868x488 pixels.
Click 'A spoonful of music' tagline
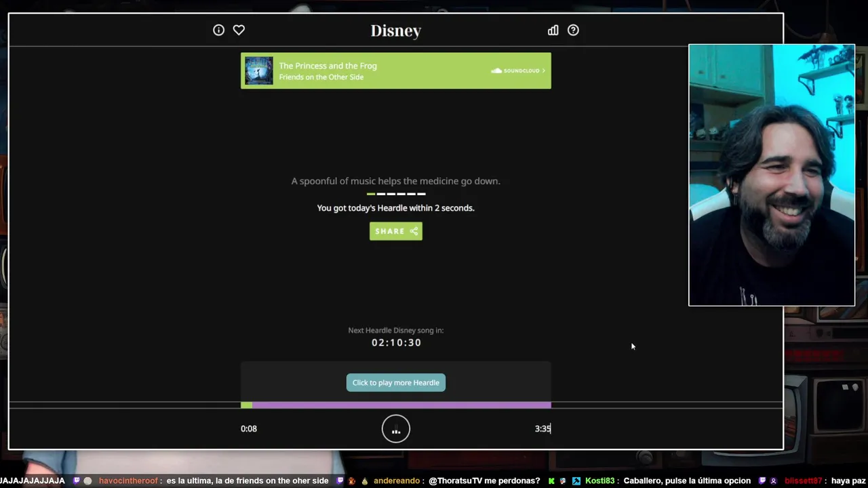click(x=396, y=181)
